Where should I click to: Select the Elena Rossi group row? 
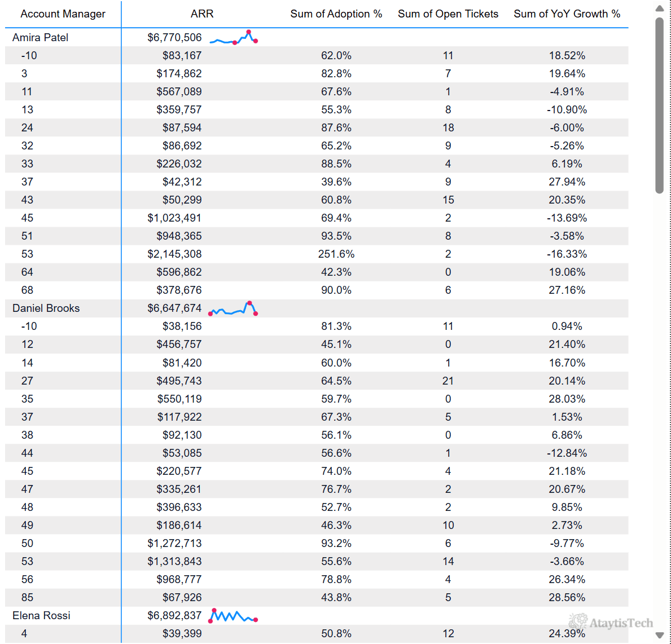coord(317,616)
